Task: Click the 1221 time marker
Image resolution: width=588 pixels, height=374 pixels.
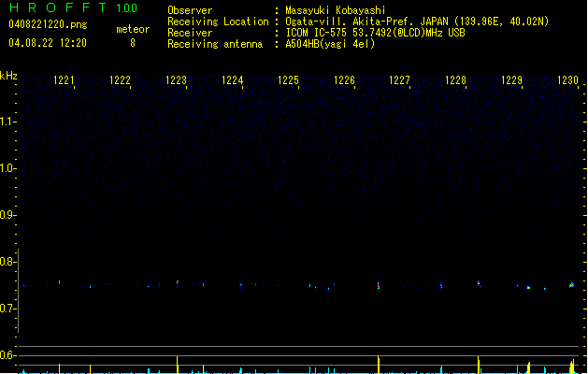Action: (x=64, y=79)
